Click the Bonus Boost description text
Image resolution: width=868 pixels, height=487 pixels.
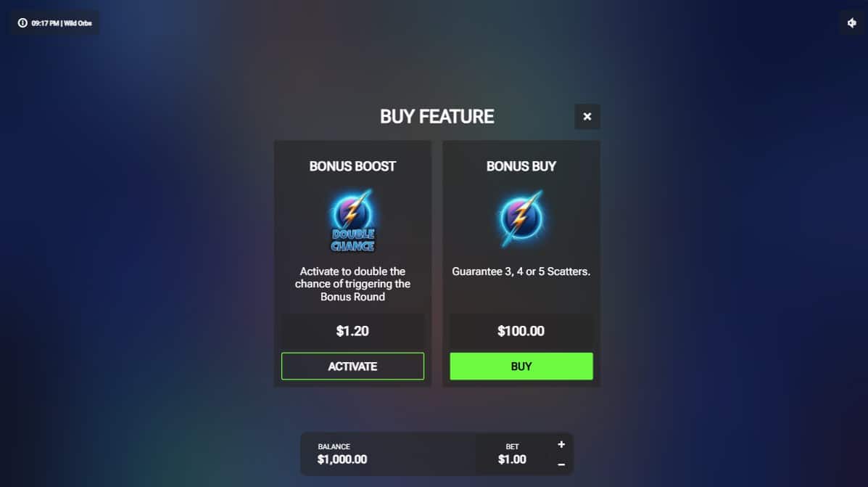pyautogui.click(x=352, y=284)
